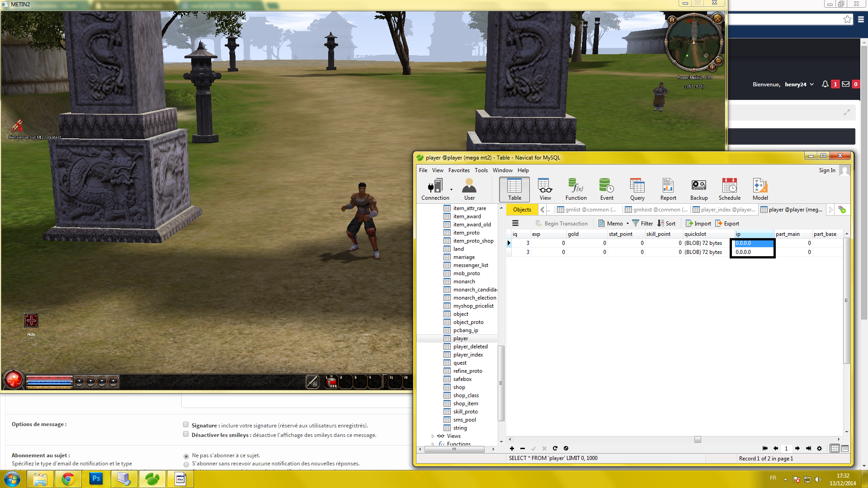The width and height of the screenshot is (868, 488).
Task: Open the View section in Navicat toolbar
Action: [545, 189]
